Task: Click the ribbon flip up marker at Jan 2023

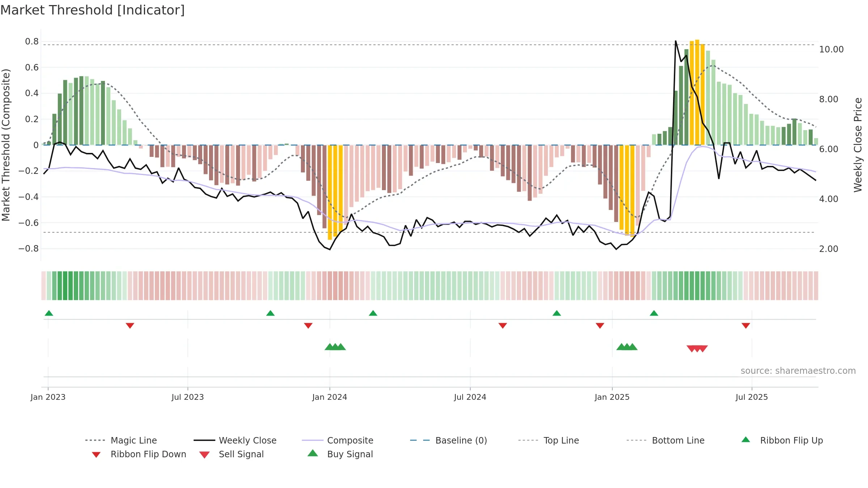Action: 49,313
